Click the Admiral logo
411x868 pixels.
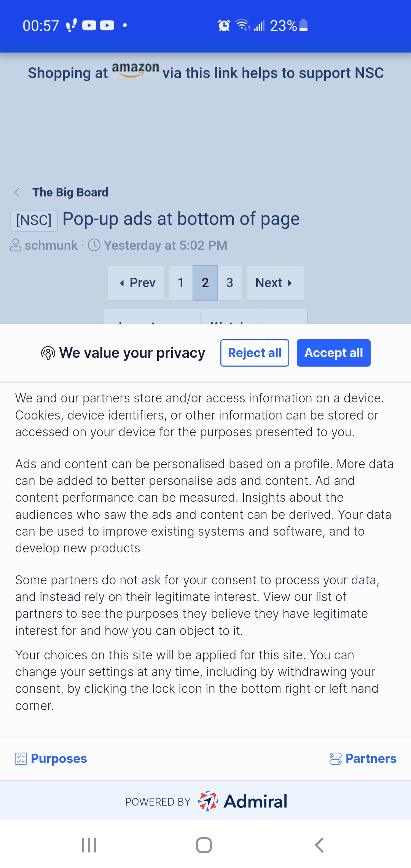243,801
